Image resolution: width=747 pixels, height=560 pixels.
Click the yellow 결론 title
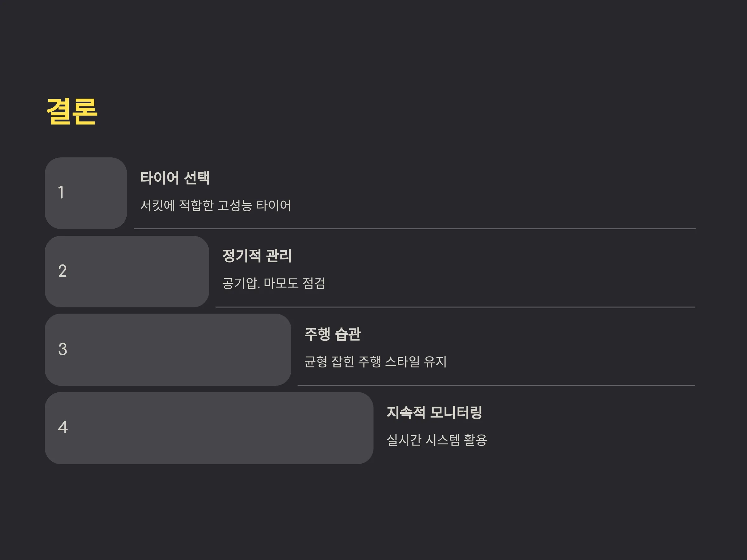click(x=72, y=112)
